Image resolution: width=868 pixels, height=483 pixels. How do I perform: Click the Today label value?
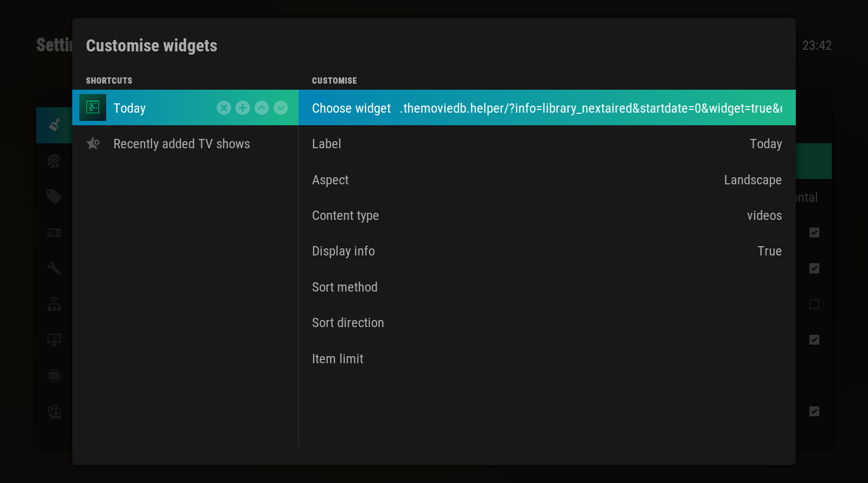[x=766, y=144]
